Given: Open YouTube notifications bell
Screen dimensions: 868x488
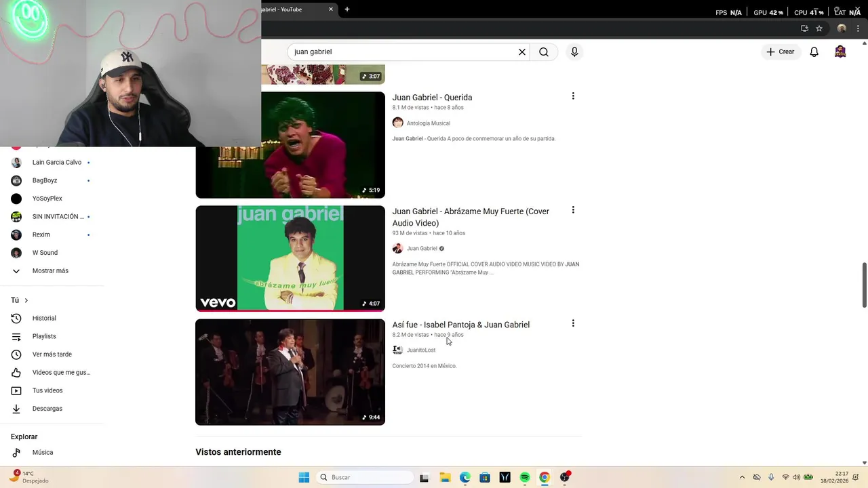Looking at the screenshot, I should click(814, 52).
